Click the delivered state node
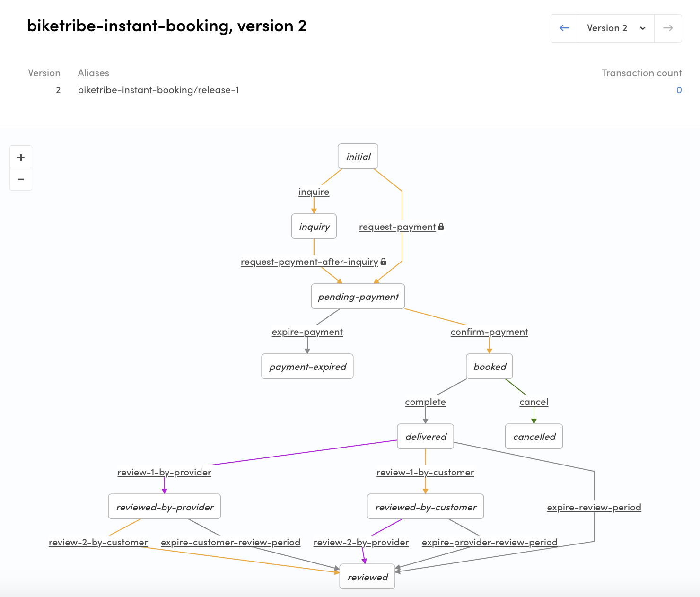Image resolution: width=700 pixels, height=597 pixels. [x=426, y=437]
